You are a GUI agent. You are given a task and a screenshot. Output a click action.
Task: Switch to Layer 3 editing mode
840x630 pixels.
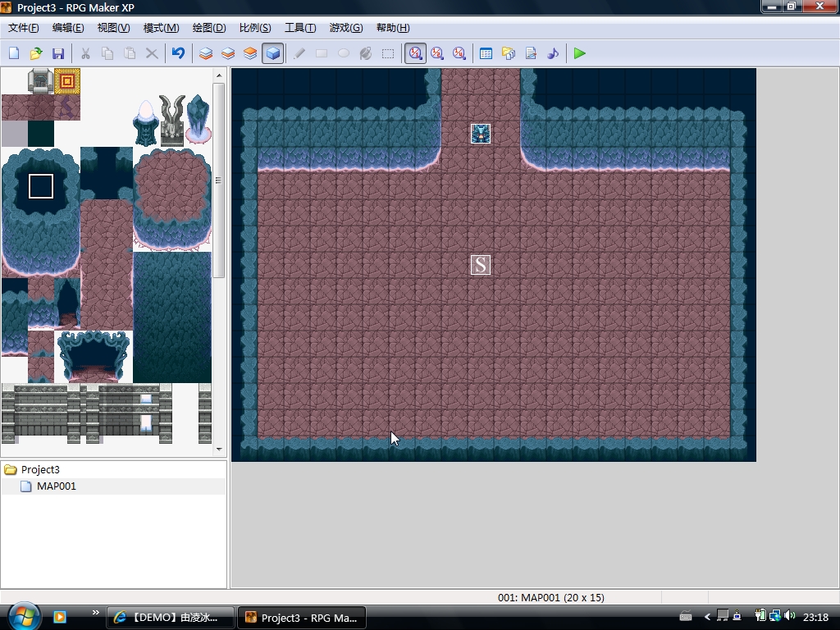pos(250,53)
